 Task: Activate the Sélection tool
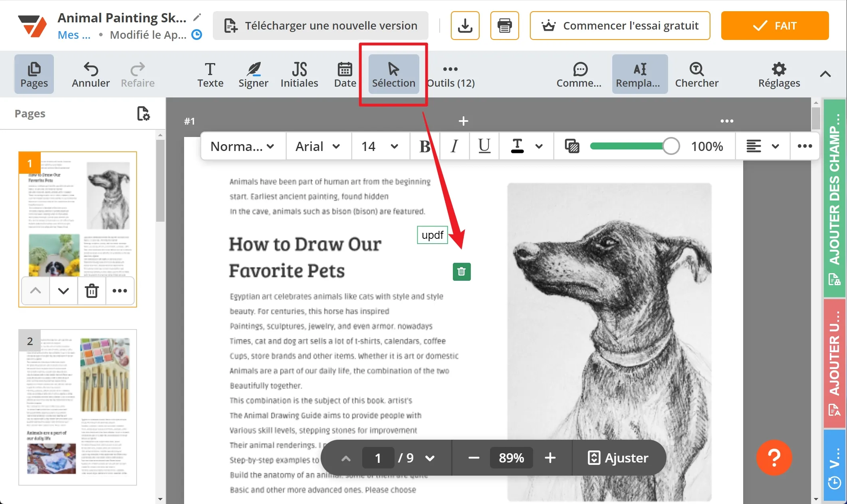point(393,74)
